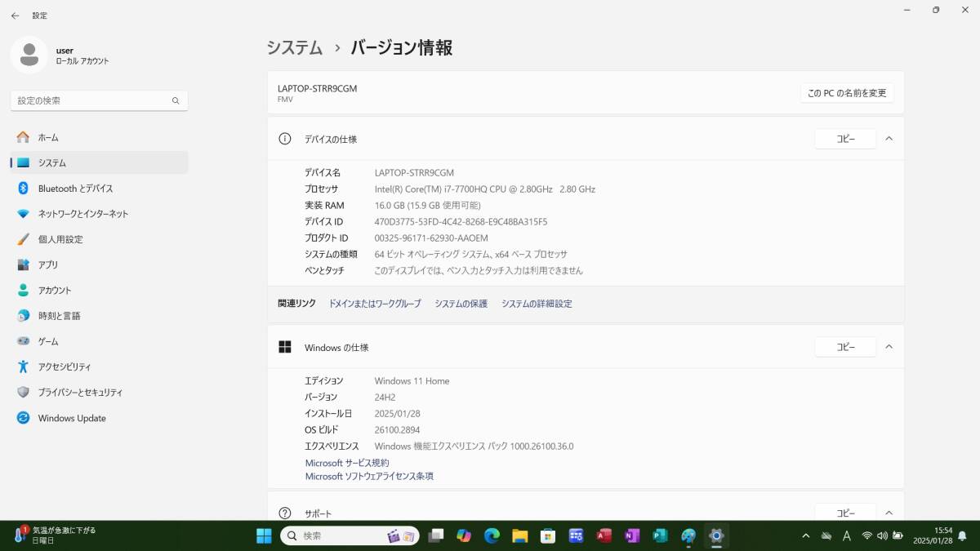Click この PC の名前を変更 button

[847, 93]
